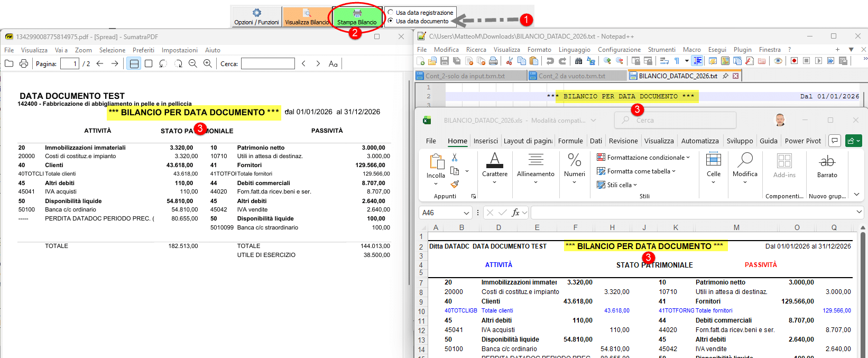Open Excel comments pane icon

(835, 141)
